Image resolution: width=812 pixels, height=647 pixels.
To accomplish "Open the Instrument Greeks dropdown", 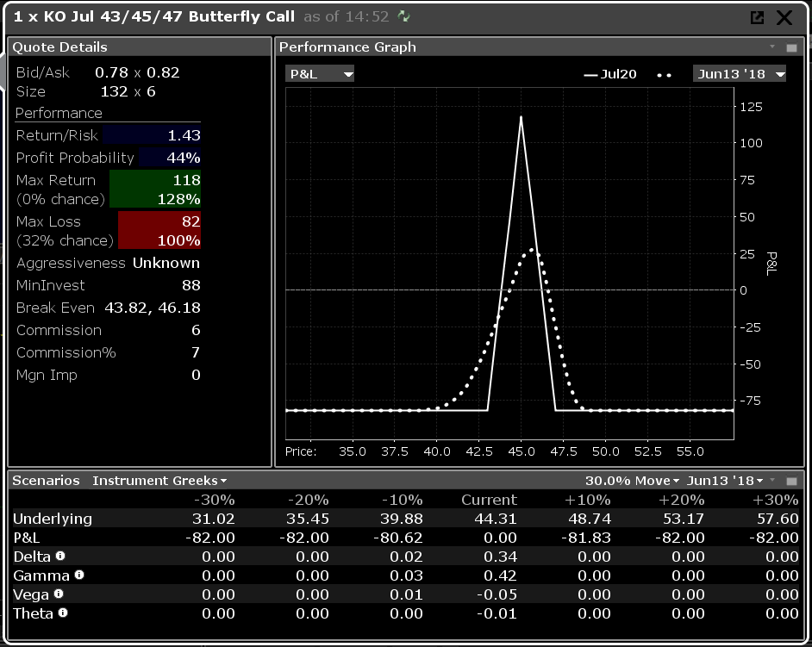I will (x=159, y=481).
